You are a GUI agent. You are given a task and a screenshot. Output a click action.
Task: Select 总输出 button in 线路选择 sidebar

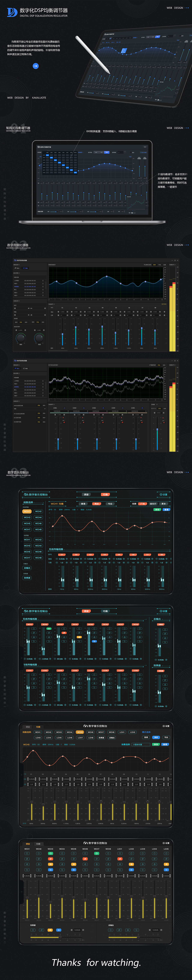pyautogui.click(x=27, y=568)
